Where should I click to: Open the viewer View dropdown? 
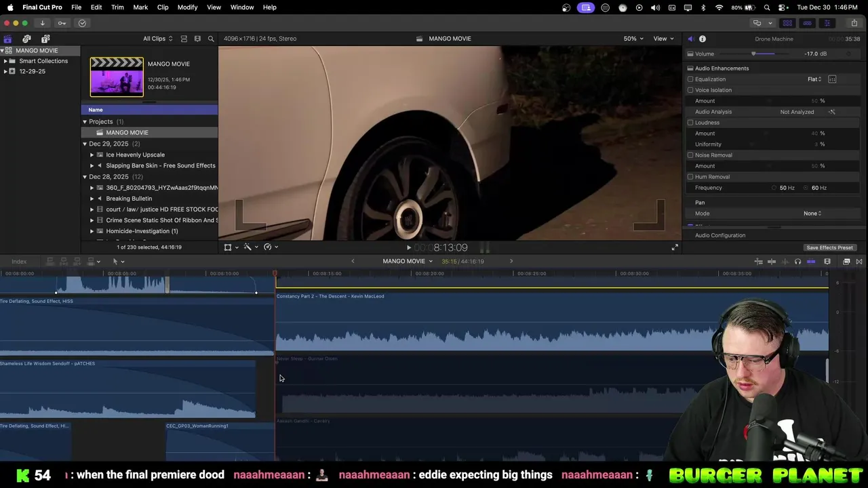coord(663,39)
